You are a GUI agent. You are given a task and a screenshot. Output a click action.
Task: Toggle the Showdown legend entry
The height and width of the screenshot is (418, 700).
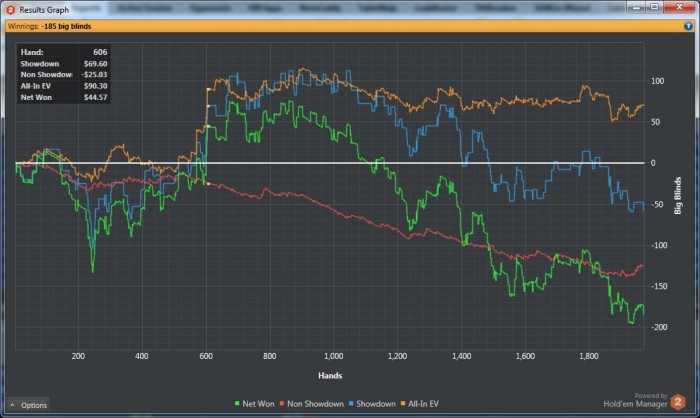click(372, 404)
